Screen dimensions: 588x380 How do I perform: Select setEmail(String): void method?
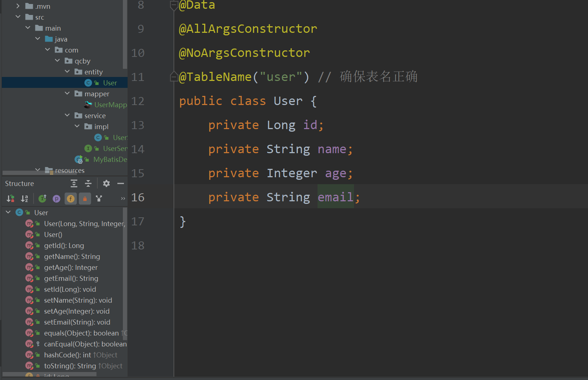click(x=77, y=322)
